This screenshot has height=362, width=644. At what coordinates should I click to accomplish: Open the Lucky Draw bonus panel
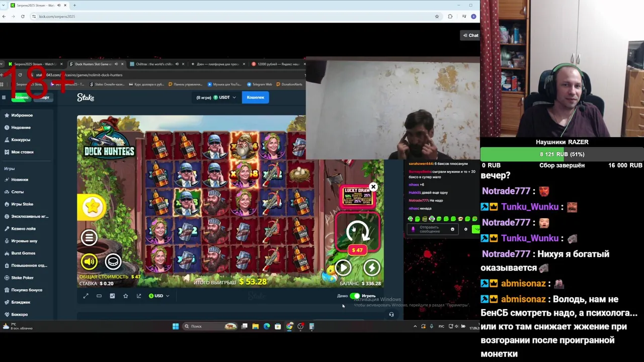pos(357,198)
